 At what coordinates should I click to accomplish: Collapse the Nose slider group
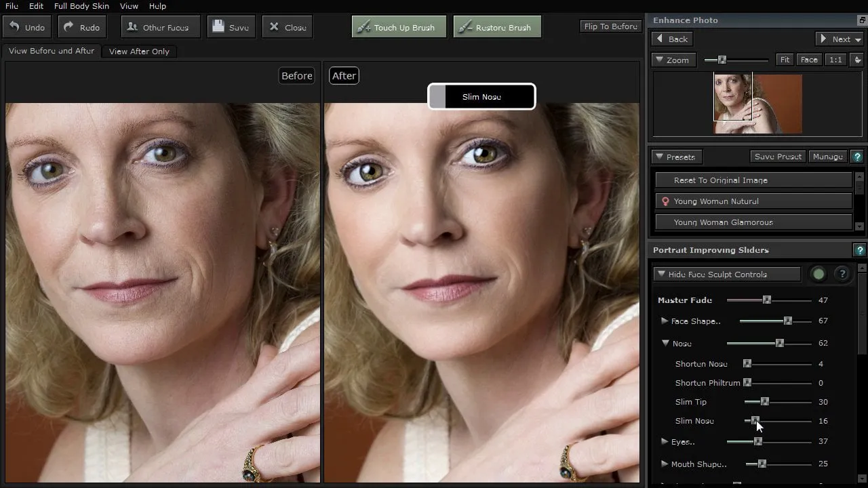point(665,344)
